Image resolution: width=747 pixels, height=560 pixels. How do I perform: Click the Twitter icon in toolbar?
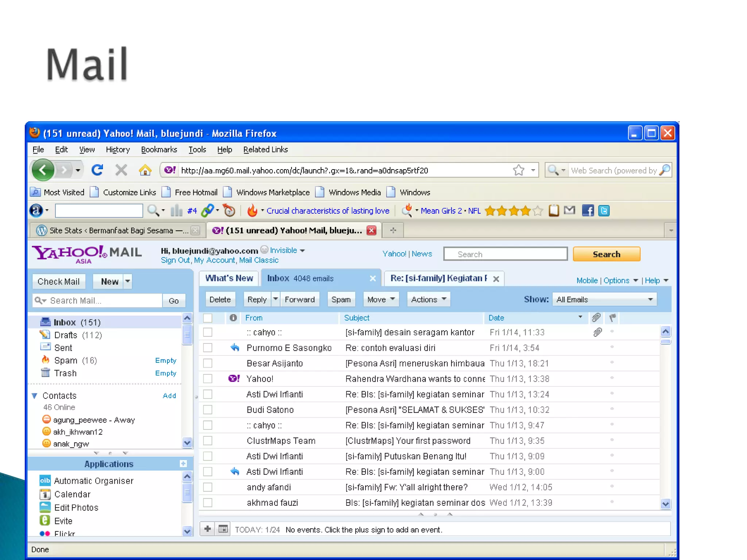click(x=604, y=210)
